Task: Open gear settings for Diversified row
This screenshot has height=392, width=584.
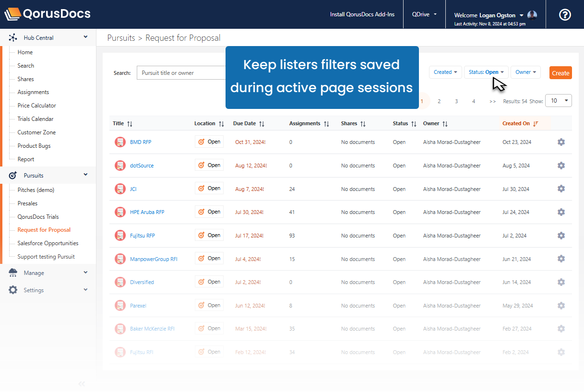Action: [x=561, y=282]
